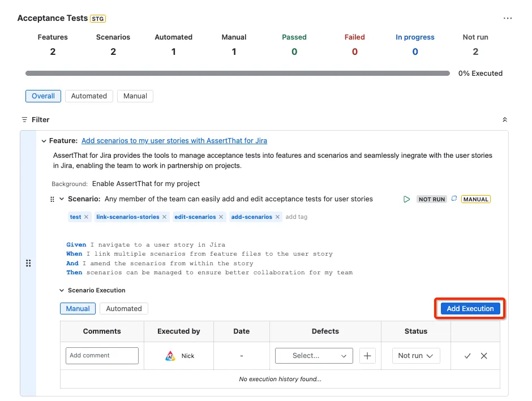The height and width of the screenshot is (401, 532).
Task: Click the scenario drag handle dots
Action: [52, 199]
